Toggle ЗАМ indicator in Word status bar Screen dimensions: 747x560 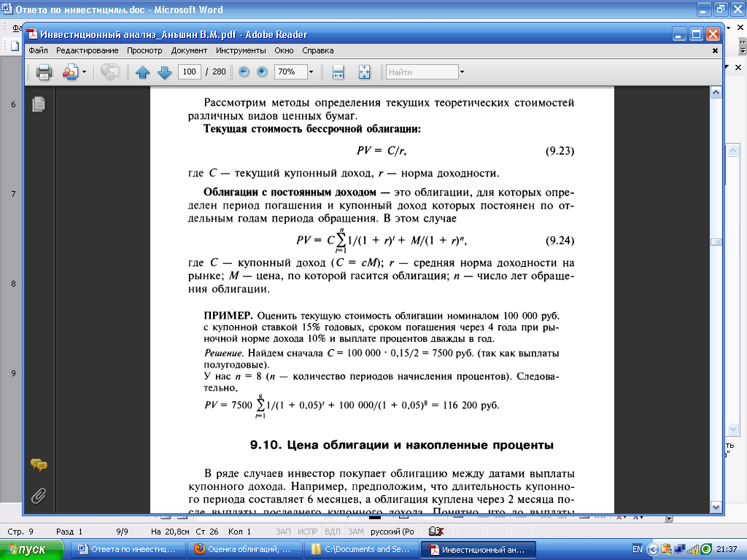pos(356,532)
